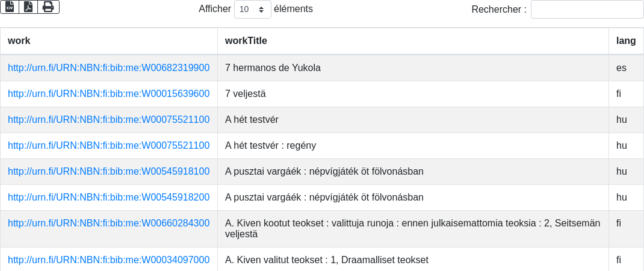Screen dimensions: 644x271
Task: Print the table with printer icon
Action: pyautogui.click(x=48, y=7)
